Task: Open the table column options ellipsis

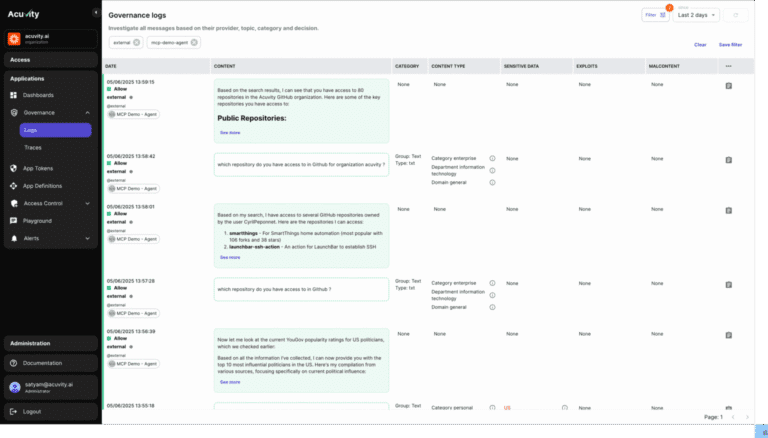Action: [x=728, y=66]
